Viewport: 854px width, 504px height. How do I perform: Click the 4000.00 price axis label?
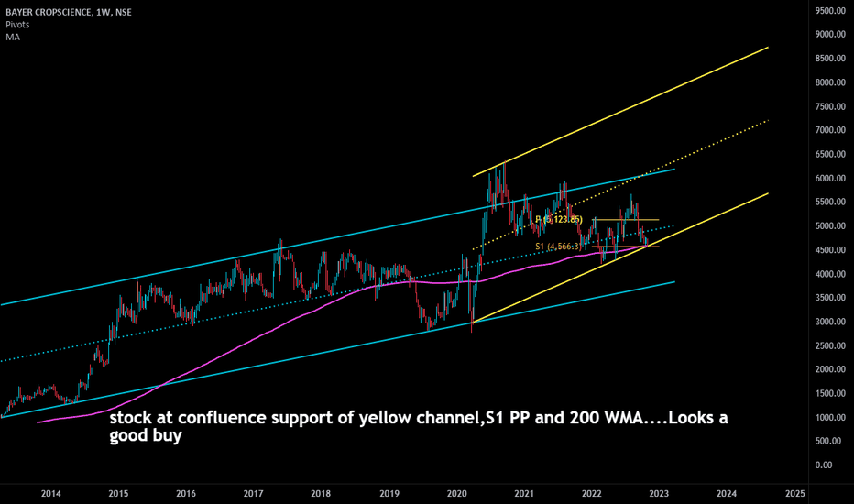[830, 273]
